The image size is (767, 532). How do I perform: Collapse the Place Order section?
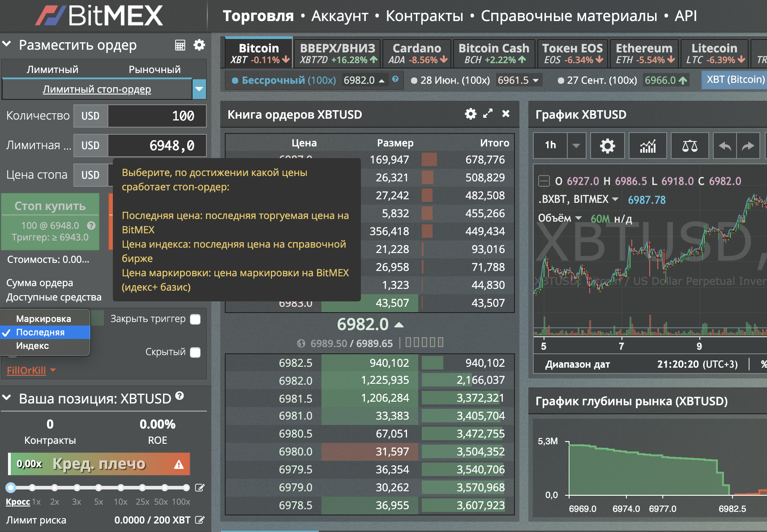click(7, 44)
